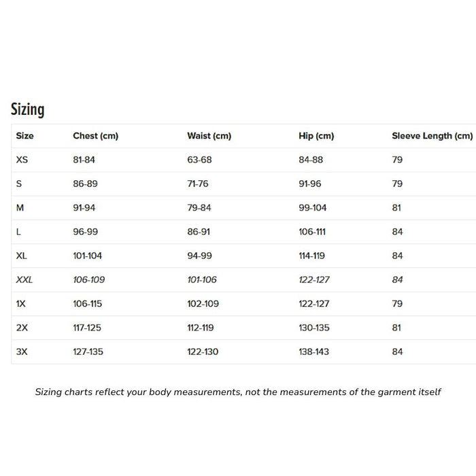This screenshot has height=476, width=476.
Task: Click waist value 71-76 in S row
Action: point(199,184)
